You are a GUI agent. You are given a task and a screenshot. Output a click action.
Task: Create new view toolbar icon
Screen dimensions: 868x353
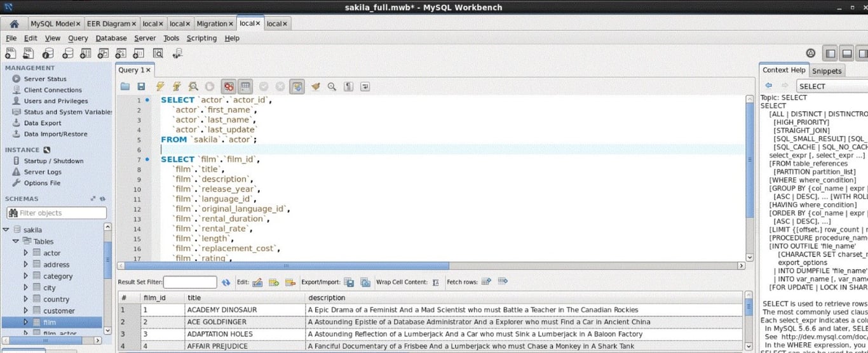(x=104, y=54)
